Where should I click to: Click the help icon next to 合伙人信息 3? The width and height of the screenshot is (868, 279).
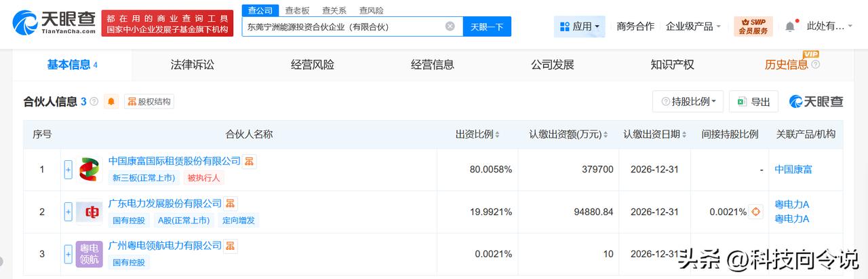point(94,102)
